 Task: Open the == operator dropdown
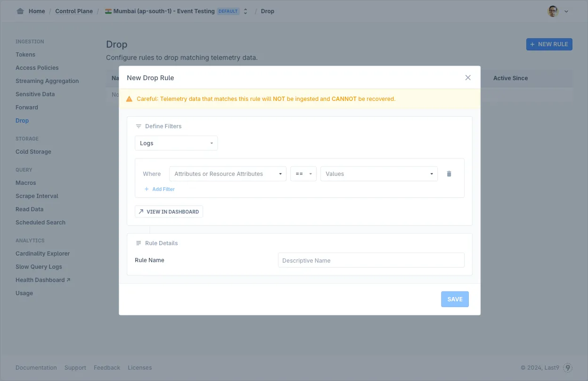coord(303,174)
